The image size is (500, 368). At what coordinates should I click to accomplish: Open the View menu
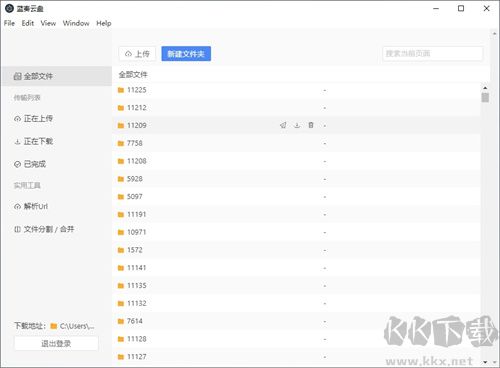click(48, 23)
